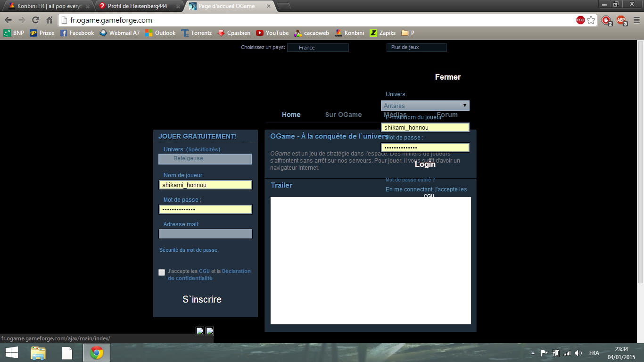Click the Mot de passe oublié link
Viewport: 644px width, 362px height.
pyautogui.click(x=410, y=180)
